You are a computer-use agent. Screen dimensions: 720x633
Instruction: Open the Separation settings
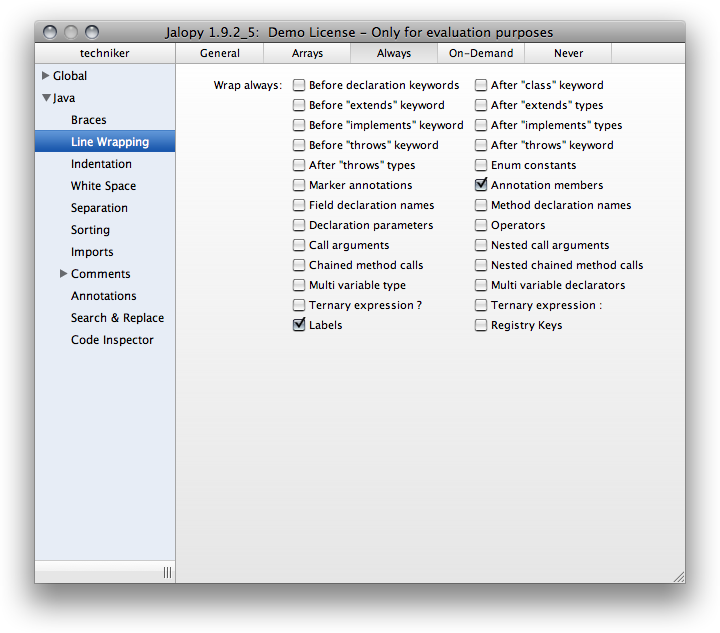99,208
